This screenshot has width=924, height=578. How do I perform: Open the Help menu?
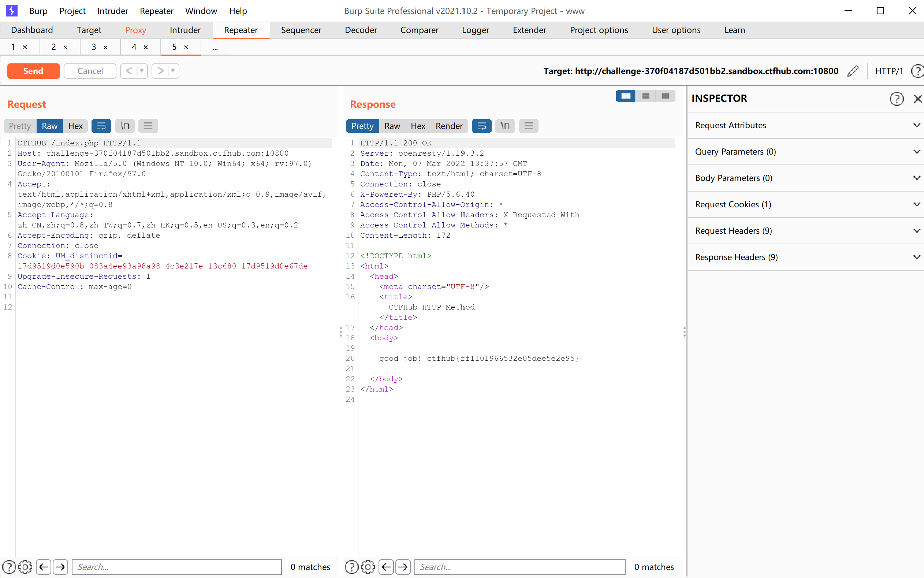(x=238, y=11)
